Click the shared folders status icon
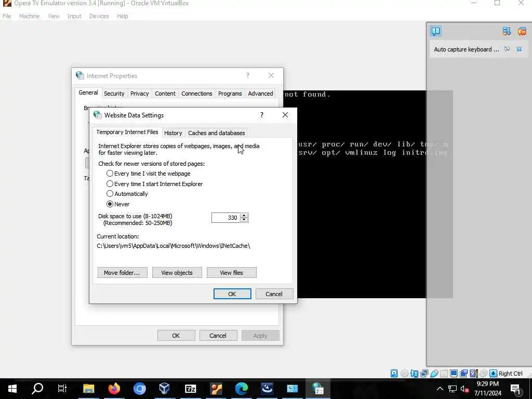 pos(444,373)
